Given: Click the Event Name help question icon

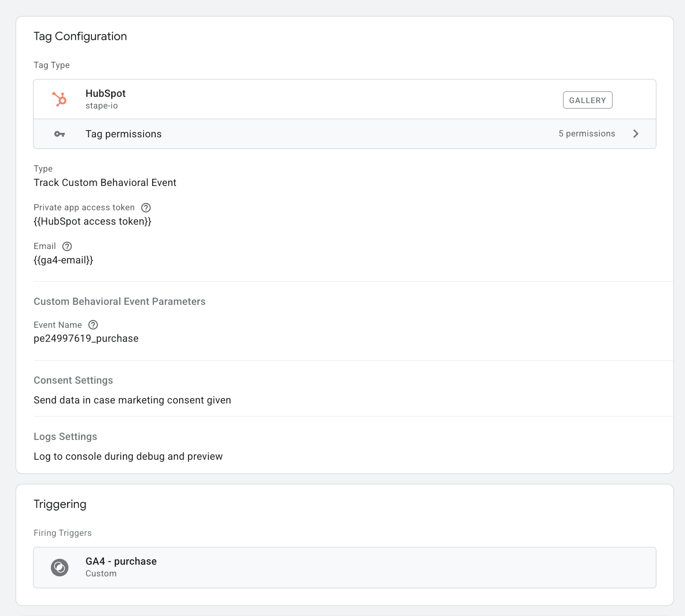Looking at the screenshot, I should [x=93, y=325].
